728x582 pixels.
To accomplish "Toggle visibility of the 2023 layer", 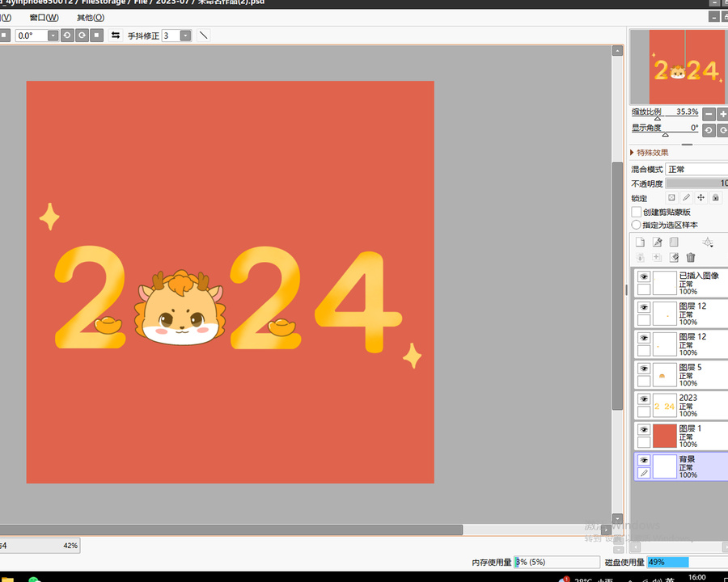I will [x=644, y=399].
